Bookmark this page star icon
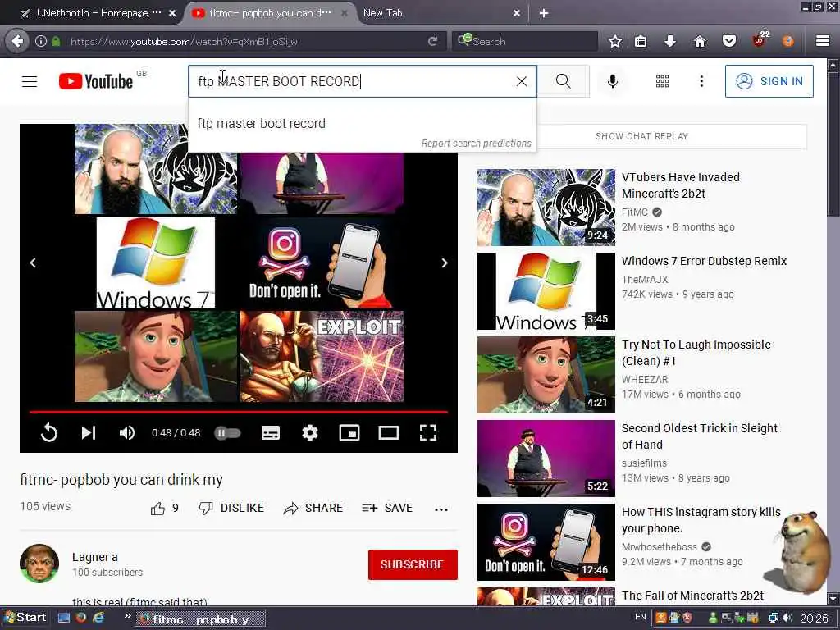The image size is (840, 630). pyautogui.click(x=615, y=41)
